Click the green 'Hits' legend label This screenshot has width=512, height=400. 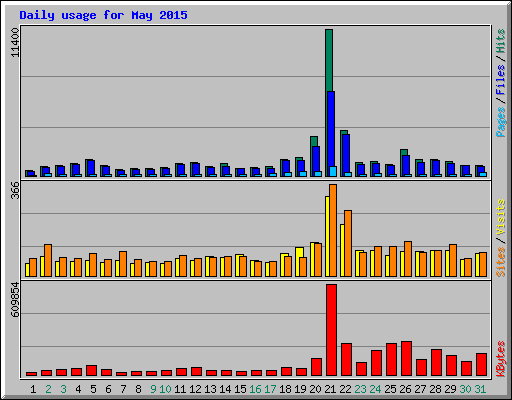click(x=501, y=41)
